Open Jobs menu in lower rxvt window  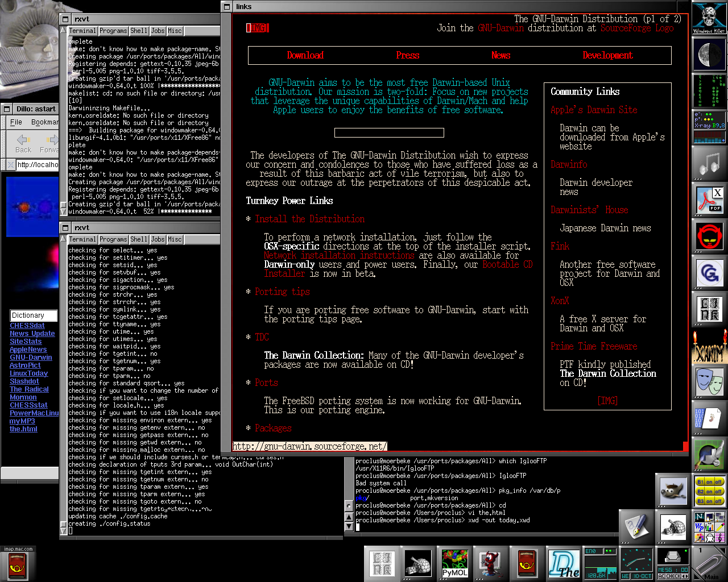158,239
